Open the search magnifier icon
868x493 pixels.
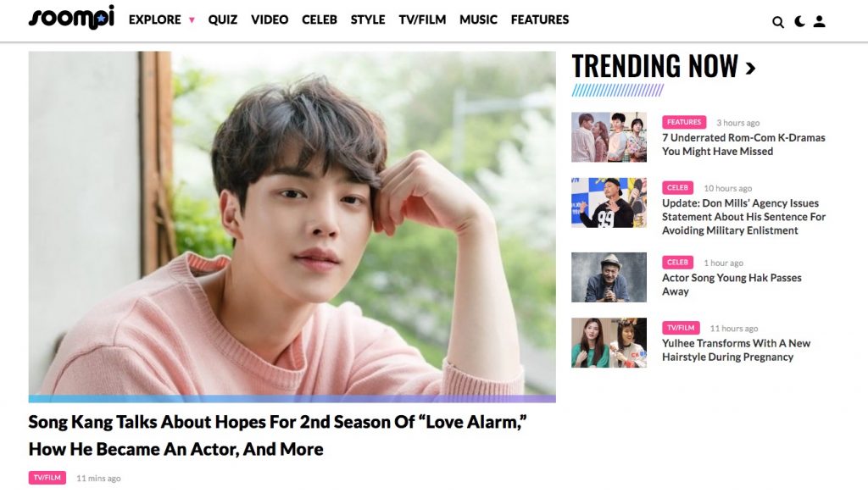coord(778,22)
